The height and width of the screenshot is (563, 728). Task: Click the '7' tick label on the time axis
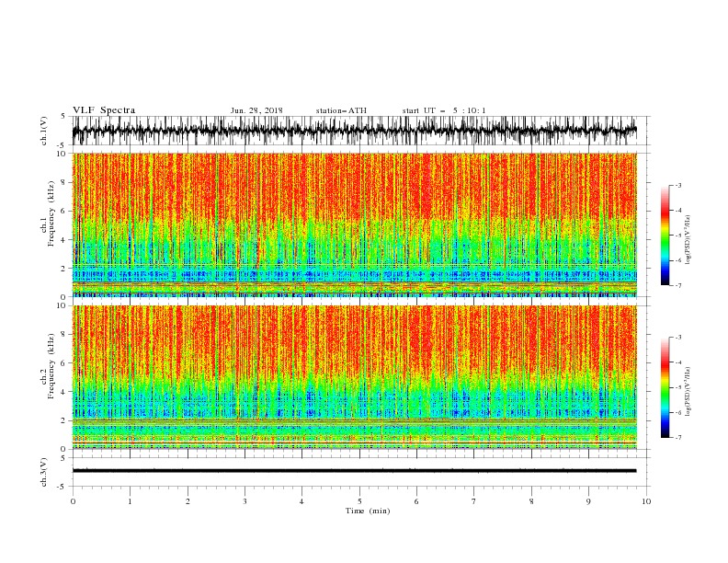[x=474, y=501]
